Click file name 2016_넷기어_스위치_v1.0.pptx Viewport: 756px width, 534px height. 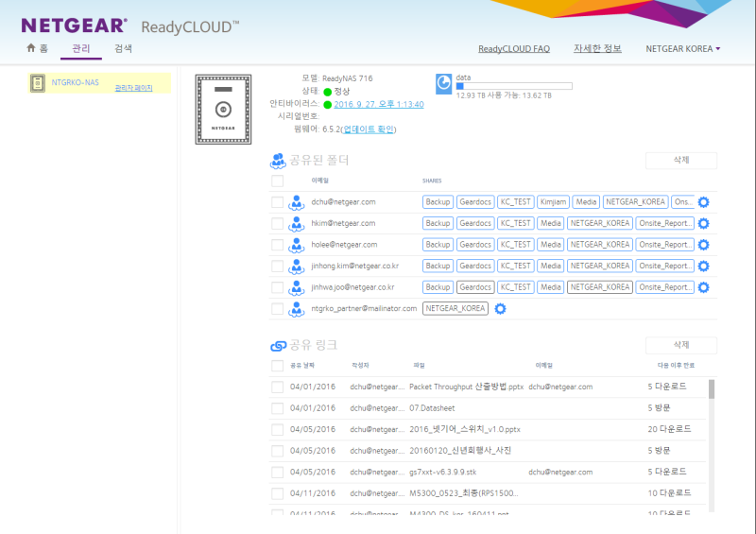click(465, 429)
